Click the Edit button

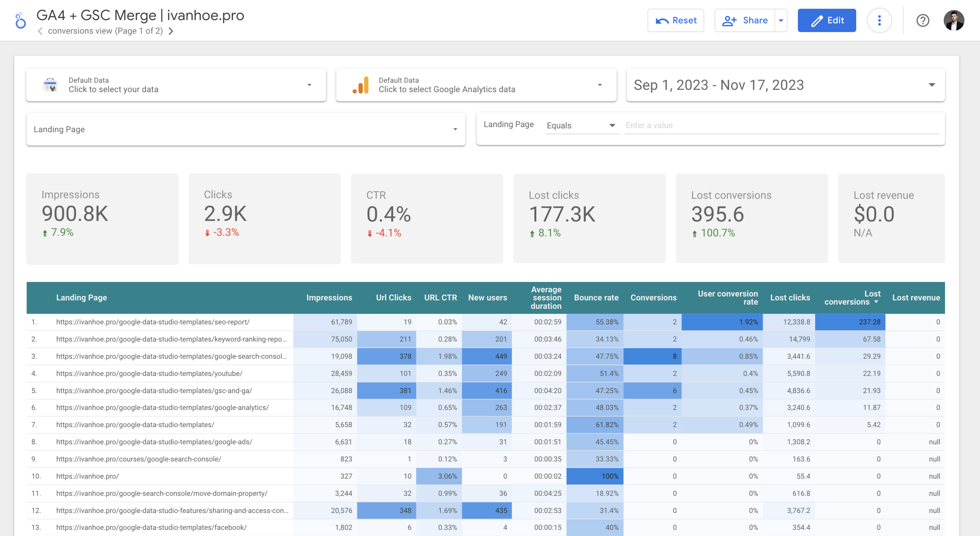click(x=827, y=20)
